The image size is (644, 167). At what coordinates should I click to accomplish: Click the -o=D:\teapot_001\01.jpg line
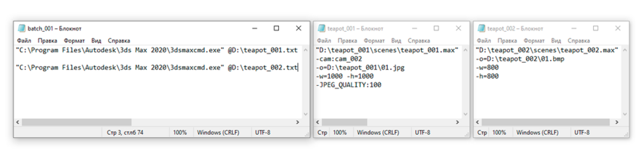coord(360,68)
